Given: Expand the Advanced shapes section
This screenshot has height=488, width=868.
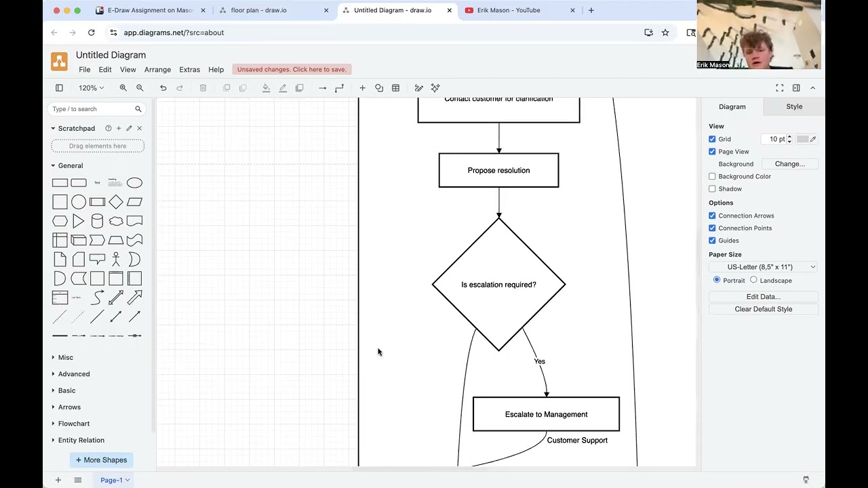Looking at the screenshot, I should pyautogui.click(x=73, y=374).
